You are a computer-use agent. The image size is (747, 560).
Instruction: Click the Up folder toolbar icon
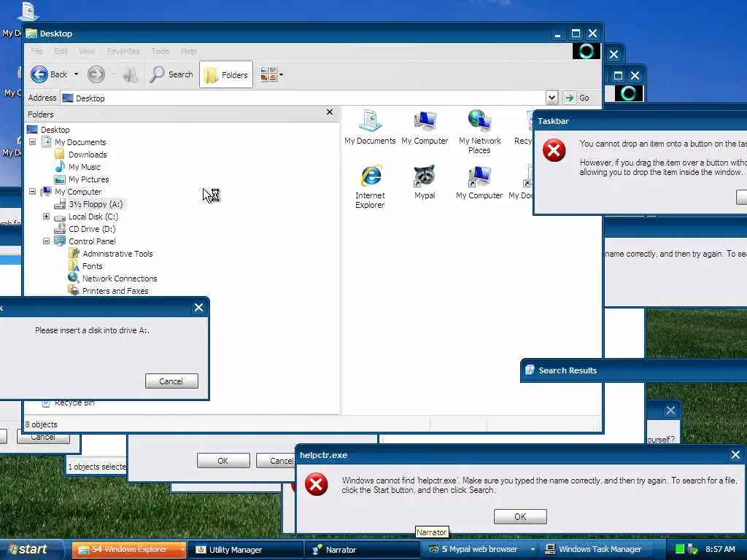click(130, 75)
